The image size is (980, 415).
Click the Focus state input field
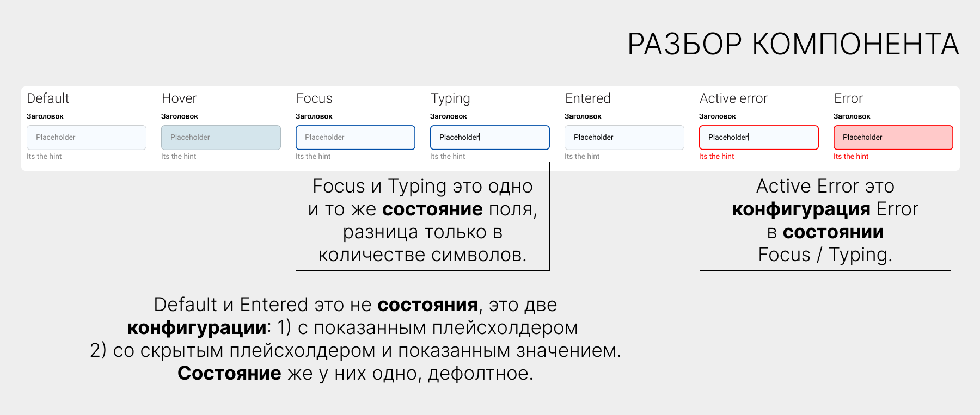coord(355,138)
